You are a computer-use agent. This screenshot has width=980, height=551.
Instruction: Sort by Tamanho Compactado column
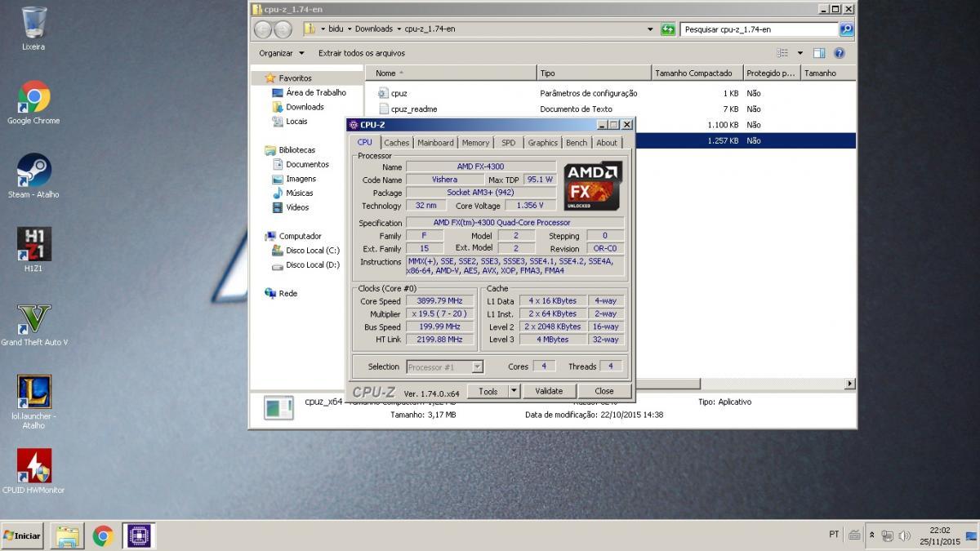tap(697, 73)
